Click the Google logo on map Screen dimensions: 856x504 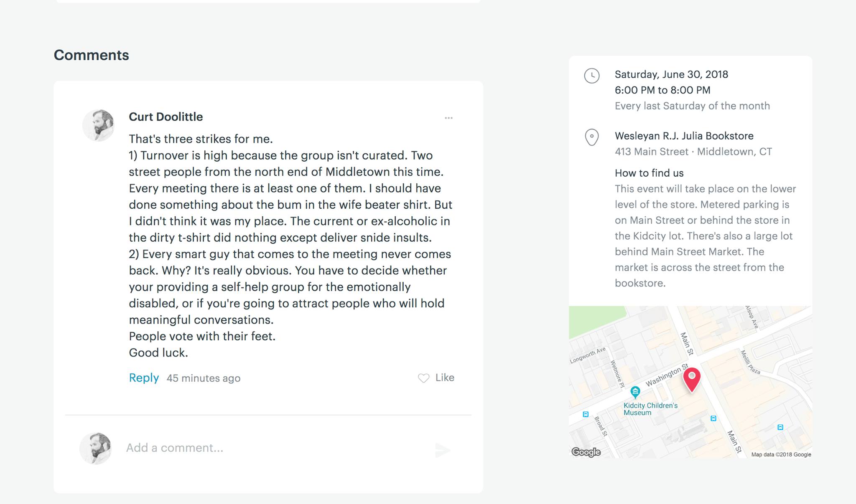pos(586,452)
